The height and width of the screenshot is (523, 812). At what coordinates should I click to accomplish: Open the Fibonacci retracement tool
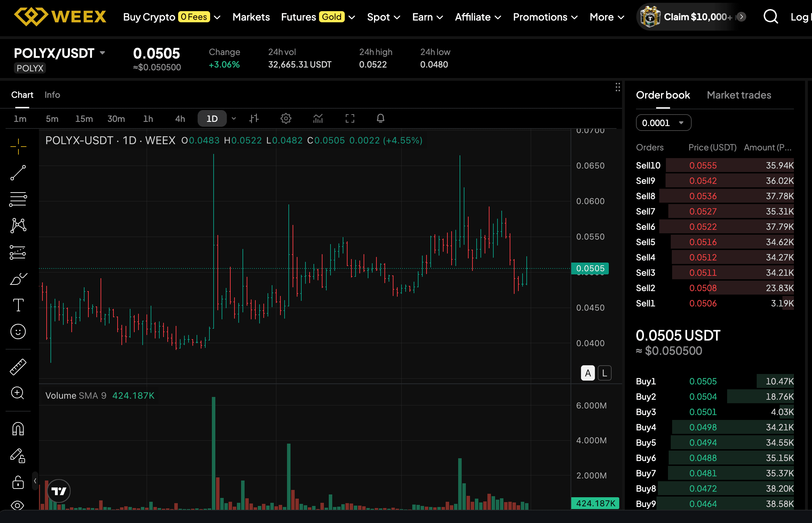[x=18, y=199]
